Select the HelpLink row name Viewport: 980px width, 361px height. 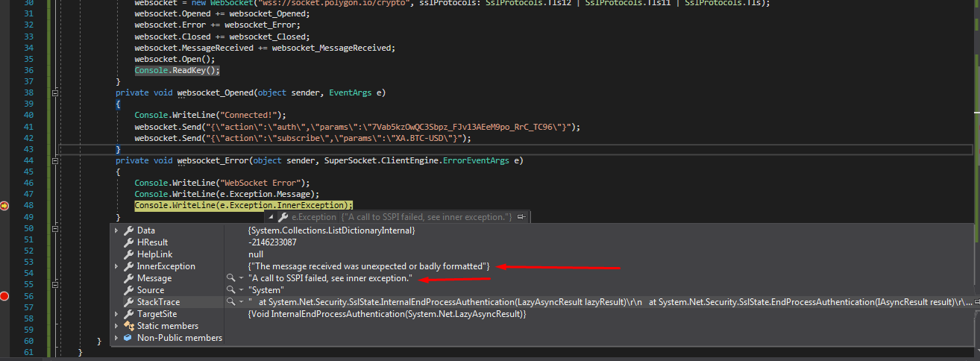pyautogui.click(x=154, y=254)
